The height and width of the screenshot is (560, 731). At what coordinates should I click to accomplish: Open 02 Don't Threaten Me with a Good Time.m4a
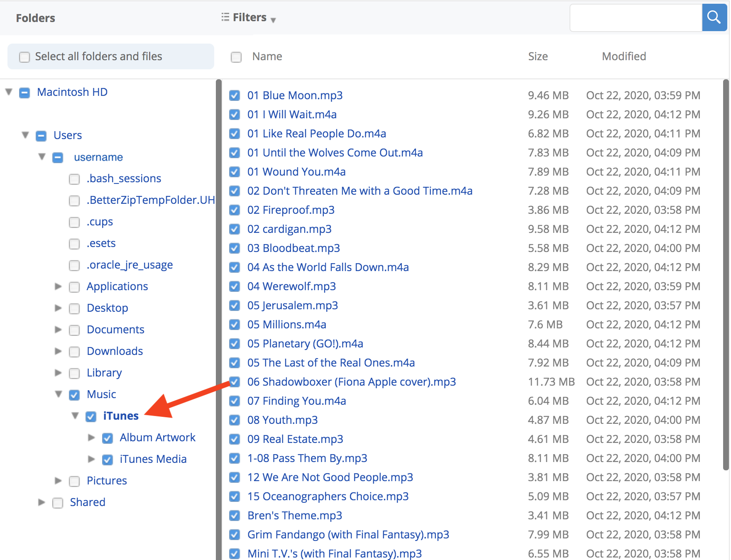[x=360, y=191]
